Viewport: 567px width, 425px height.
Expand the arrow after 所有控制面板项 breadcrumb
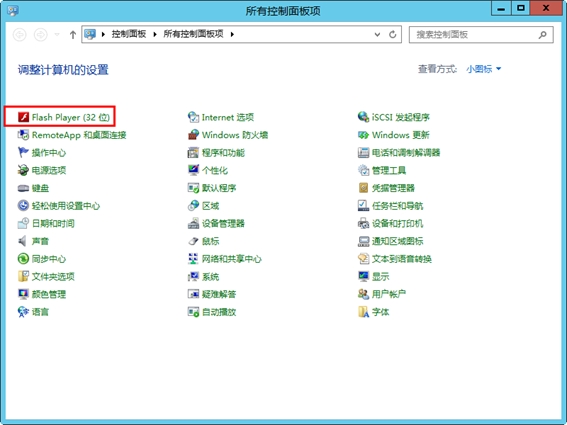(232, 34)
